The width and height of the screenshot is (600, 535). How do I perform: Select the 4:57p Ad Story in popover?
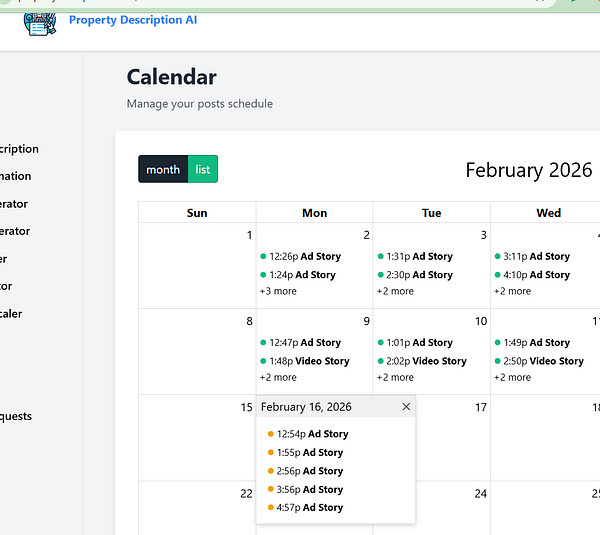coord(306,507)
